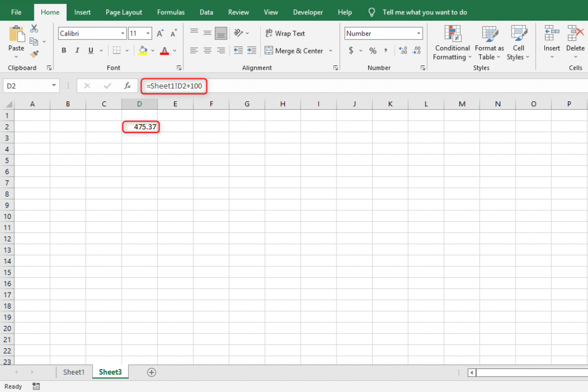Click the Fill Color icon
Viewport: 588px width, 392px height.
144,51
